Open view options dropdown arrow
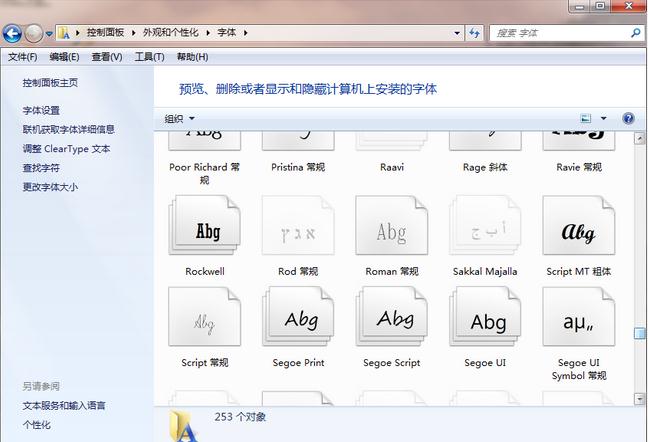Image resolution: width=648 pixels, height=442 pixels. coord(603,119)
